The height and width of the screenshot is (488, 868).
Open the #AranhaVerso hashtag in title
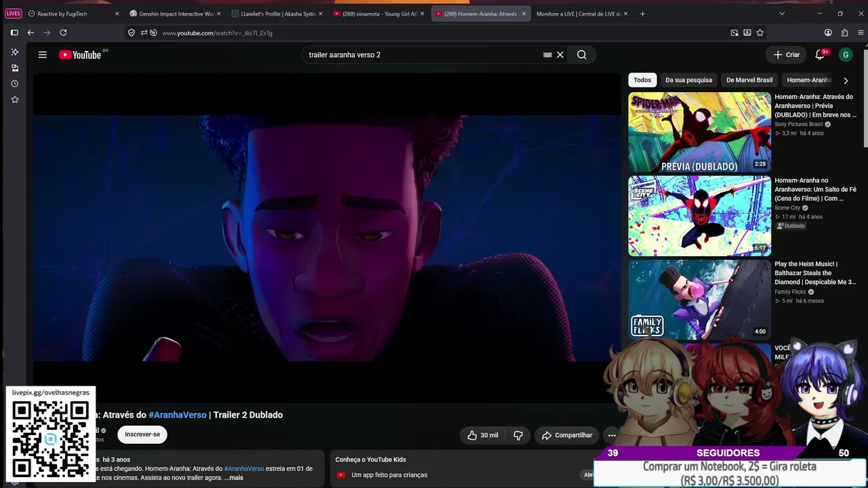178,415
